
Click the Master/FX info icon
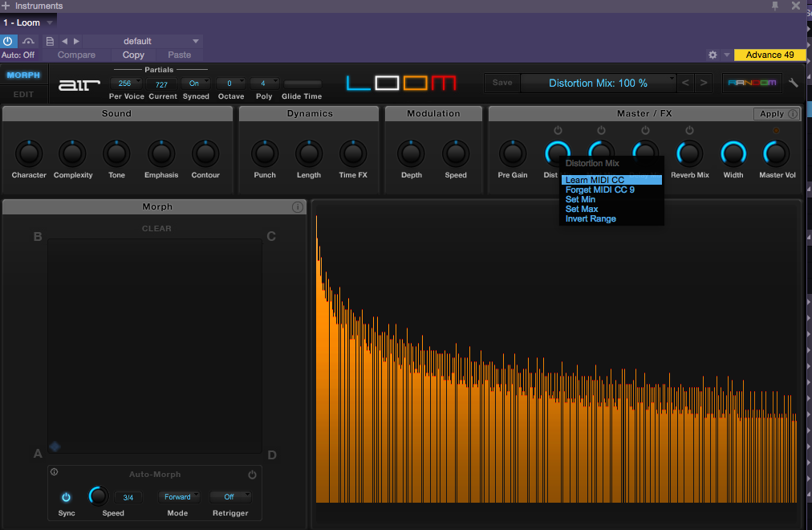(793, 114)
